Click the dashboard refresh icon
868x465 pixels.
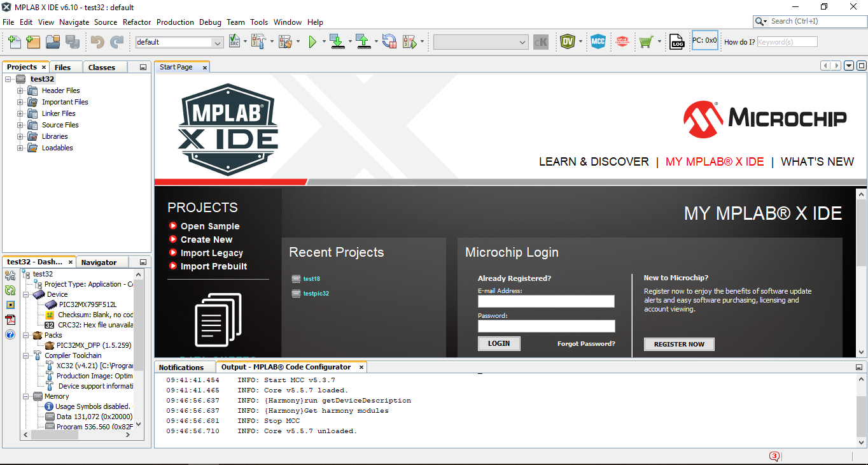click(x=10, y=290)
